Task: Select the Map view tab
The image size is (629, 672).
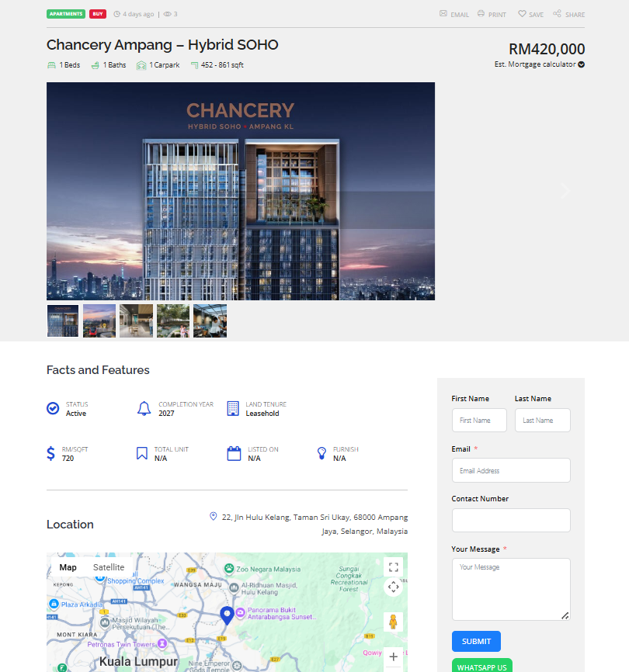Action: coord(68,567)
